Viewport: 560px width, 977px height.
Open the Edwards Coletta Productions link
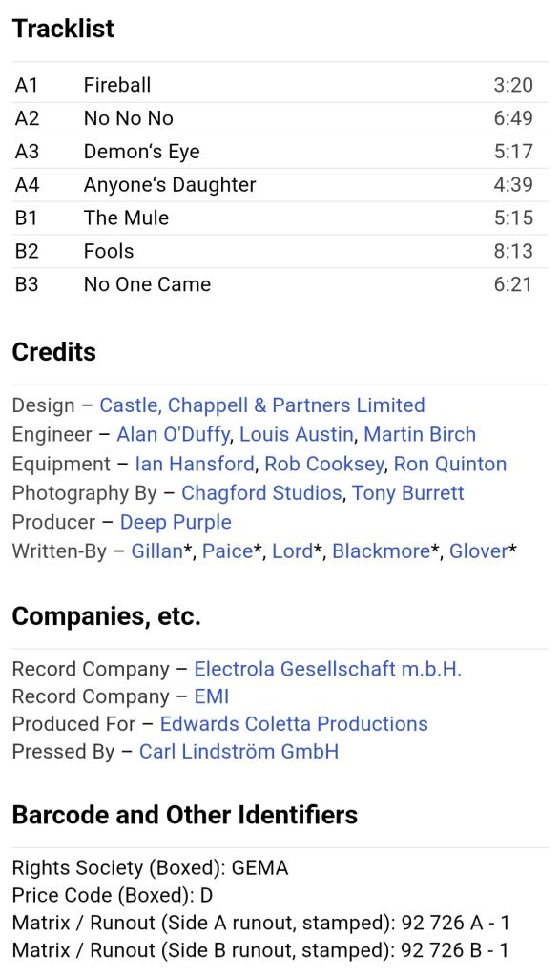tap(294, 724)
